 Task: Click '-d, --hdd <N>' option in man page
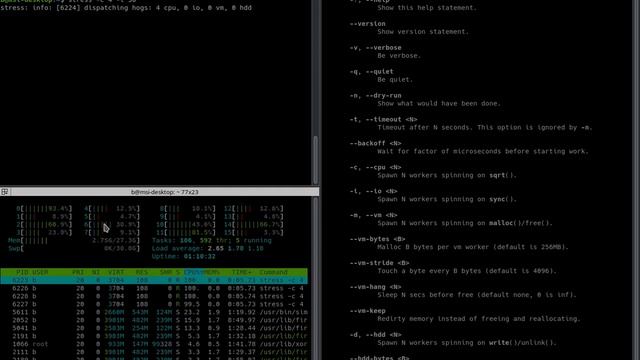[376, 335]
